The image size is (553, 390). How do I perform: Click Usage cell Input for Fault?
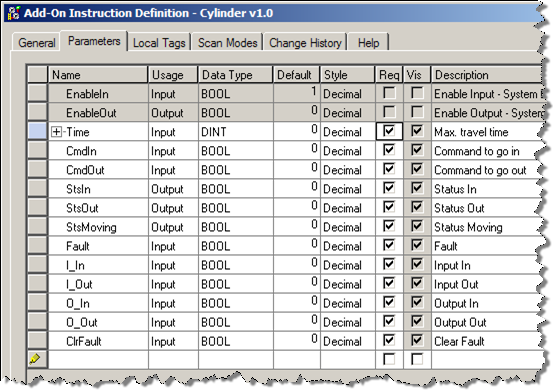[x=173, y=246]
